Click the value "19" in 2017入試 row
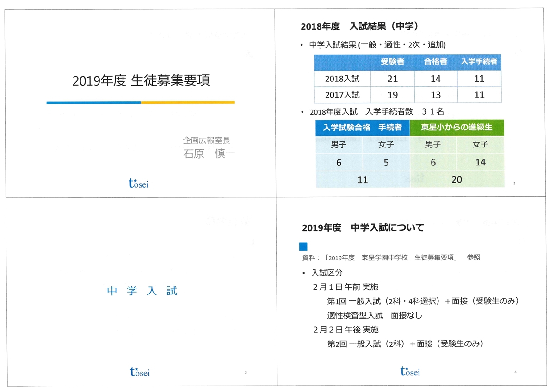Viewport: 555px width, 392px height. [x=392, y=95]
